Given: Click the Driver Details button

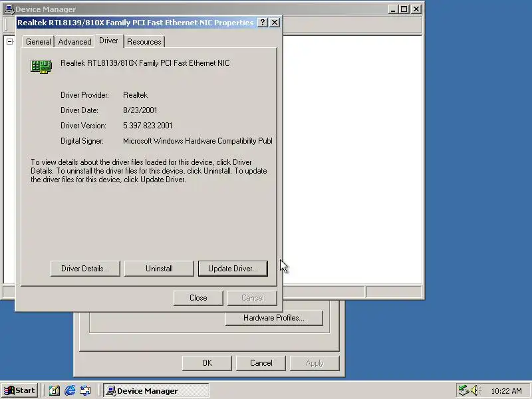Looking at the screenshot, I should (85, 269).
